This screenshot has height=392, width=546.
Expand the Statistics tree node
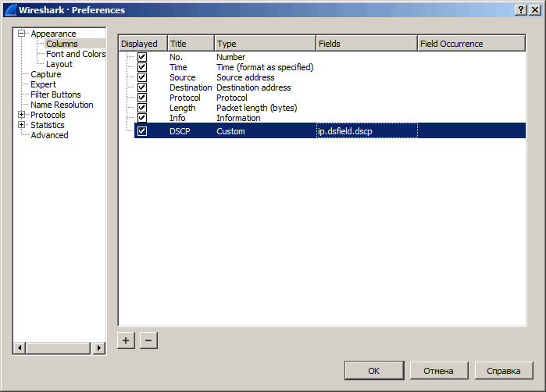(x=22, y=125)
